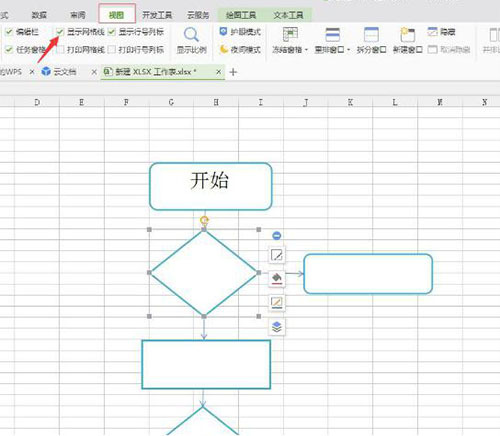Select column I header
The height and width of the screenshot is (436, 500).
point(261,102)
